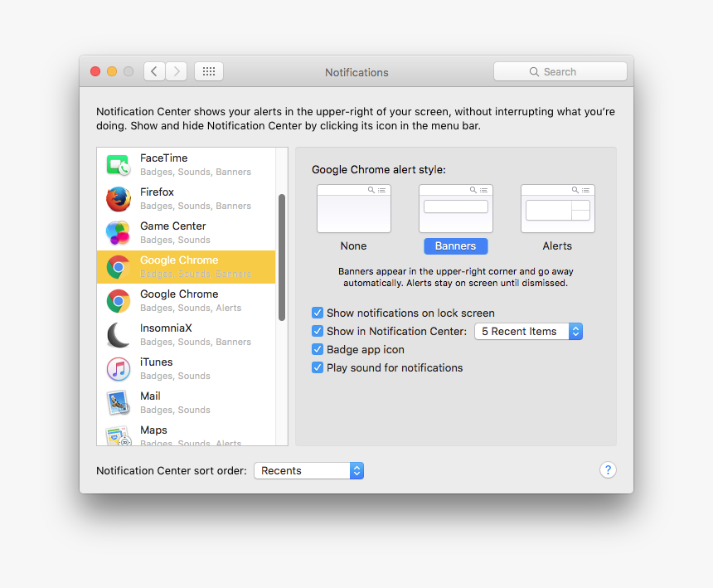Click the Mail stamp icon
The width and height of the screenshot is (713, 588).
coord(119,403)
